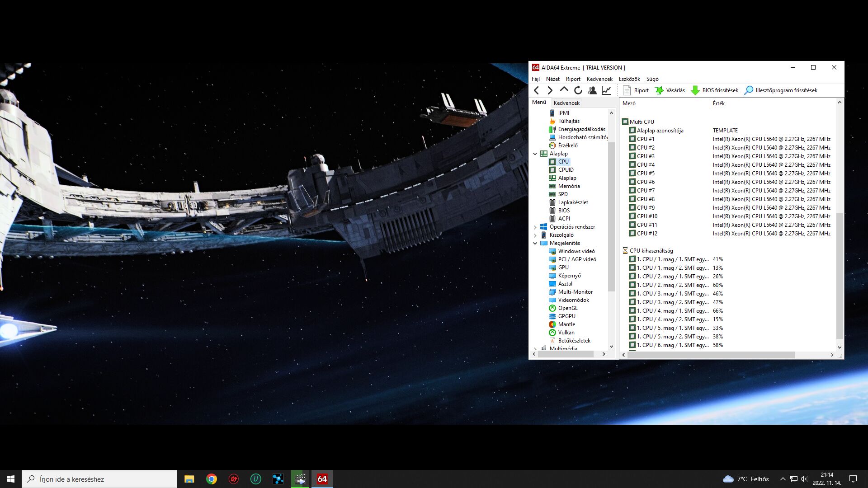The width and height of the screenshot is (868, 488).
Task: Click the Riport toolbar button
Action: tap(636, 90)
